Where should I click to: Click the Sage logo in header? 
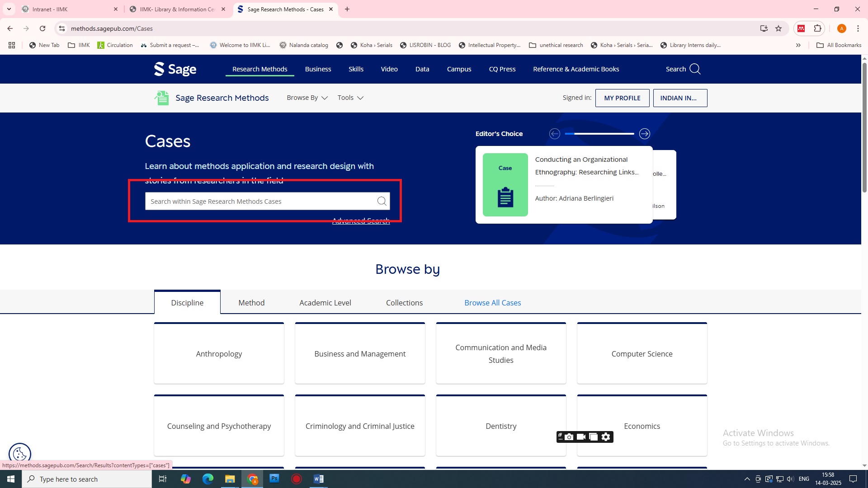coord(175,69)
